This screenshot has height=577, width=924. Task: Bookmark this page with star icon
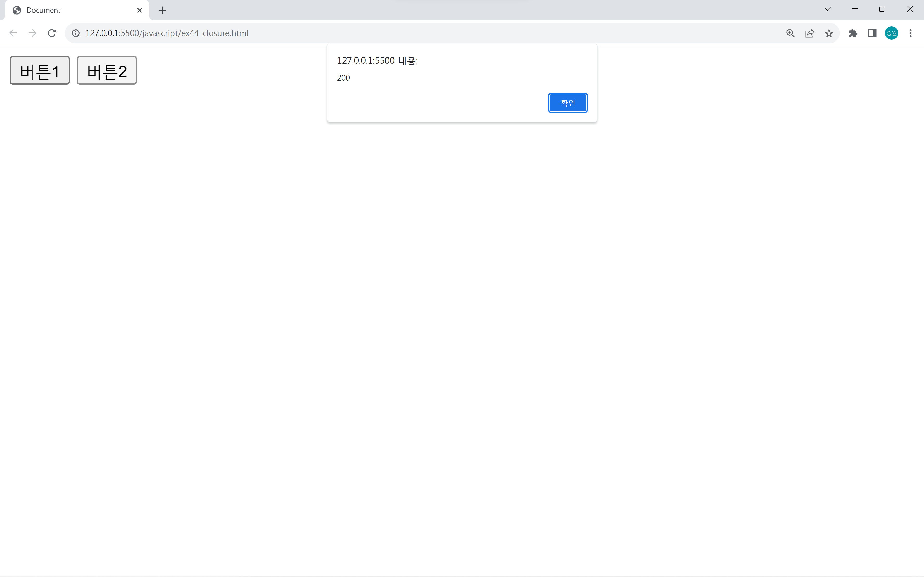point(828,33)
